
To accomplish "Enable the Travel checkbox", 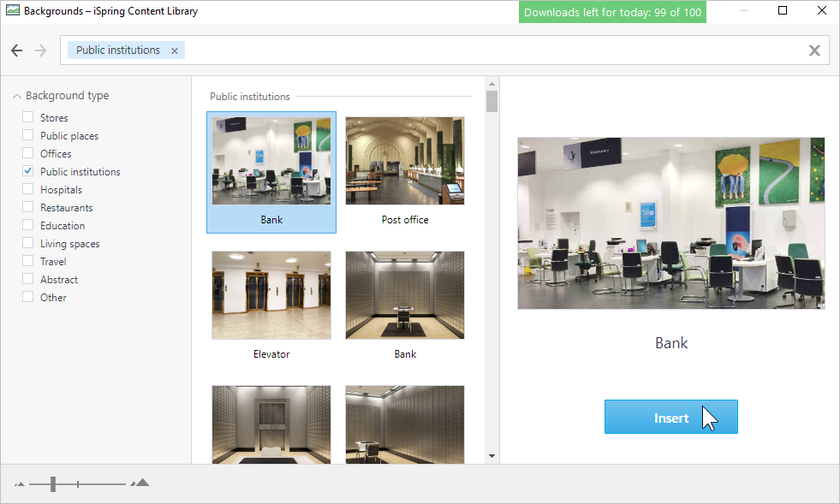I will click(x=28, y=261).
